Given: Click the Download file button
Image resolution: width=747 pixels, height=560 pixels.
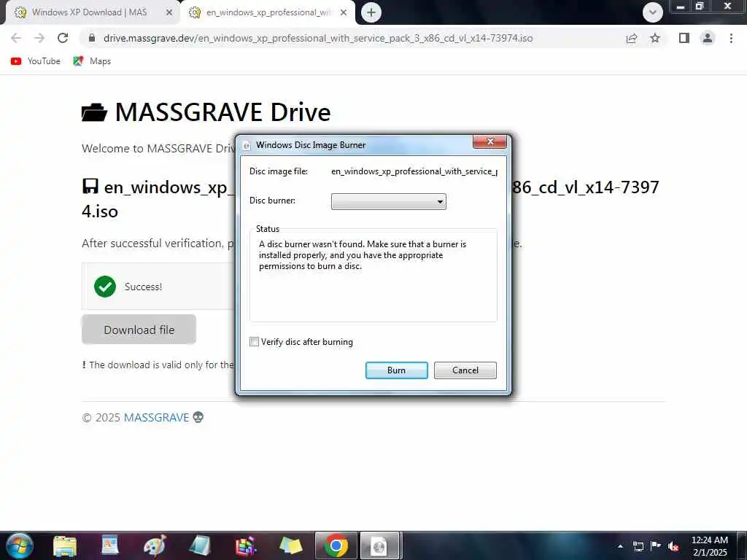Looking at the screenshot, I should [139, 330].
